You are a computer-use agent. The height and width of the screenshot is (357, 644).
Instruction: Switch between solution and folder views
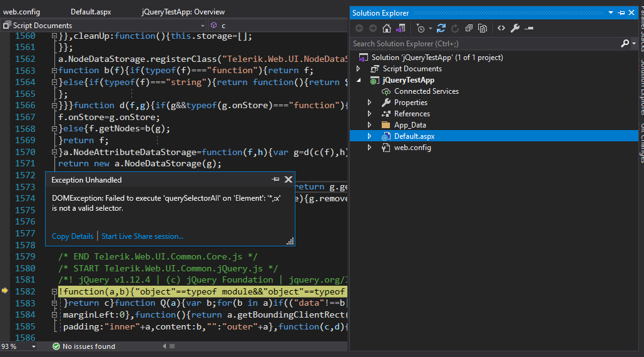coord(401,28)
